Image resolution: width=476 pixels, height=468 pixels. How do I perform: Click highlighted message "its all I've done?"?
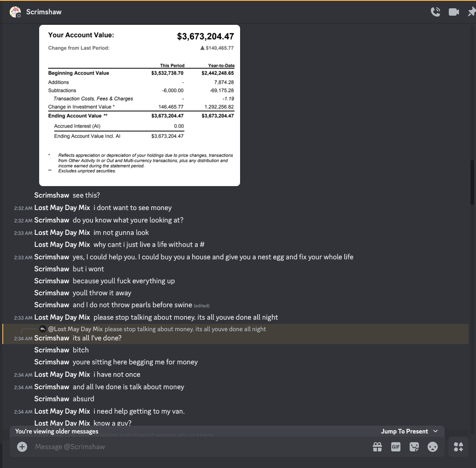tap(97, 338)
